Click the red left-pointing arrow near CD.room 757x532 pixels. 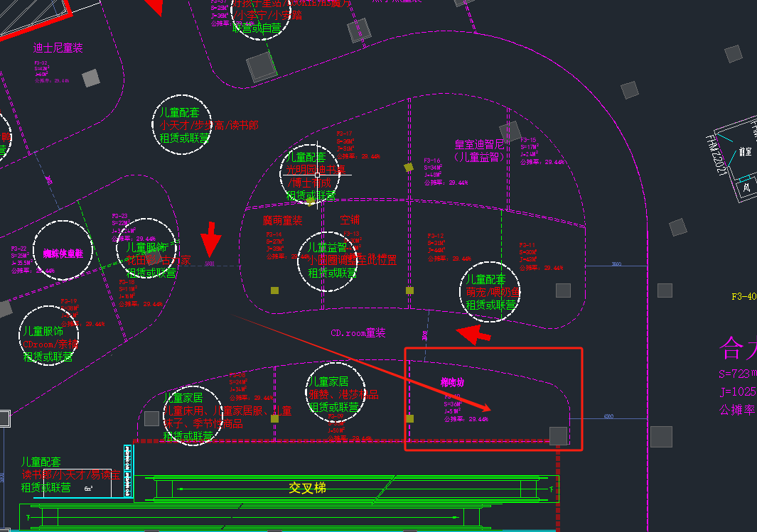tap(473, 334)
